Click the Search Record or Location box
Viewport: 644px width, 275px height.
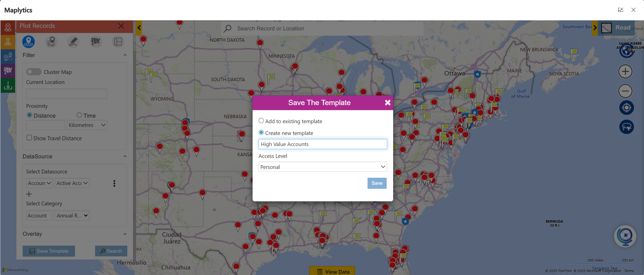(323, 29)
